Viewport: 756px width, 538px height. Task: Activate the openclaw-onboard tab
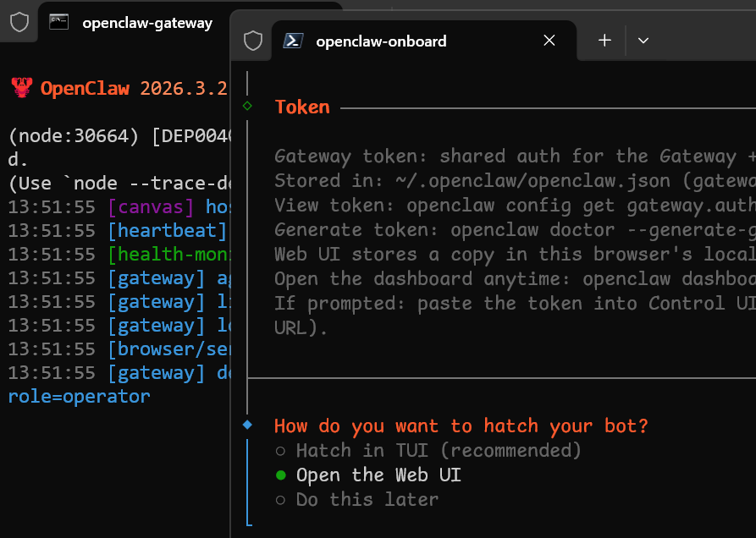click(x=381, y=41)
